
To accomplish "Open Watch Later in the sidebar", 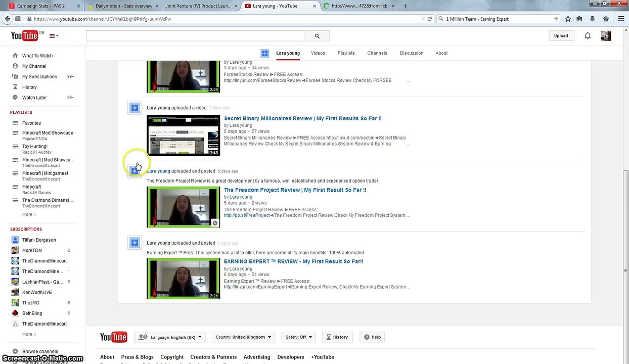I will tap(34, 98).
